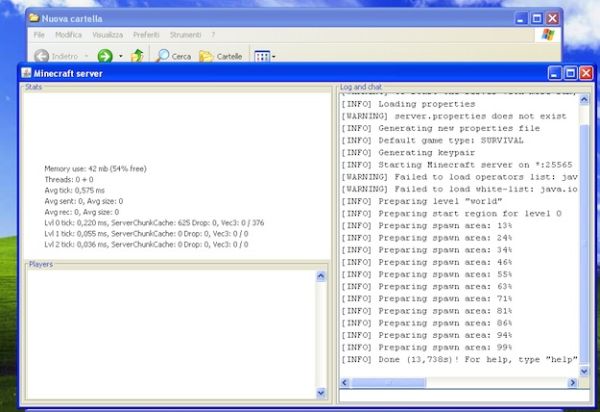
Task: Click the 'Preparing start region for level 0' line
Action: click(x=452, y=213)
